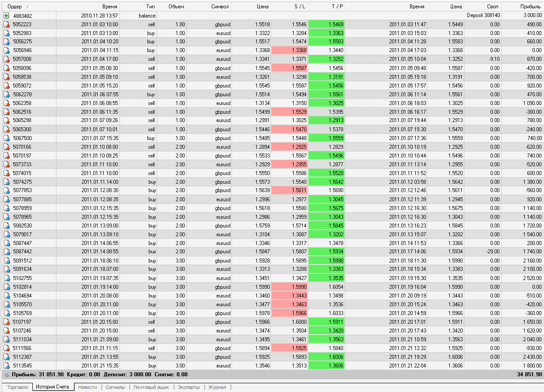Click the order icon next to 5087447

point(6,243)
